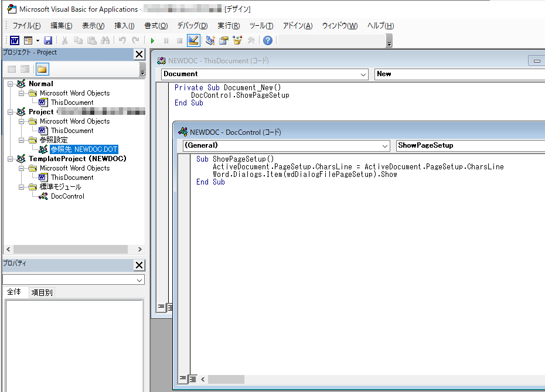Collapse the 参照設定 folder
This screenshot has height=392, width=545.
coord(21,141)
